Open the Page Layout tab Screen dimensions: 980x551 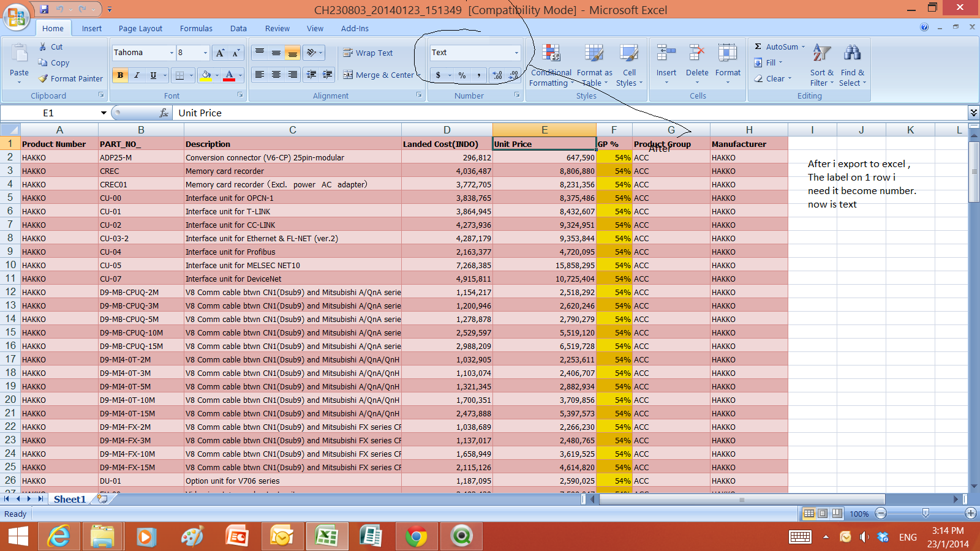(140, 28)
